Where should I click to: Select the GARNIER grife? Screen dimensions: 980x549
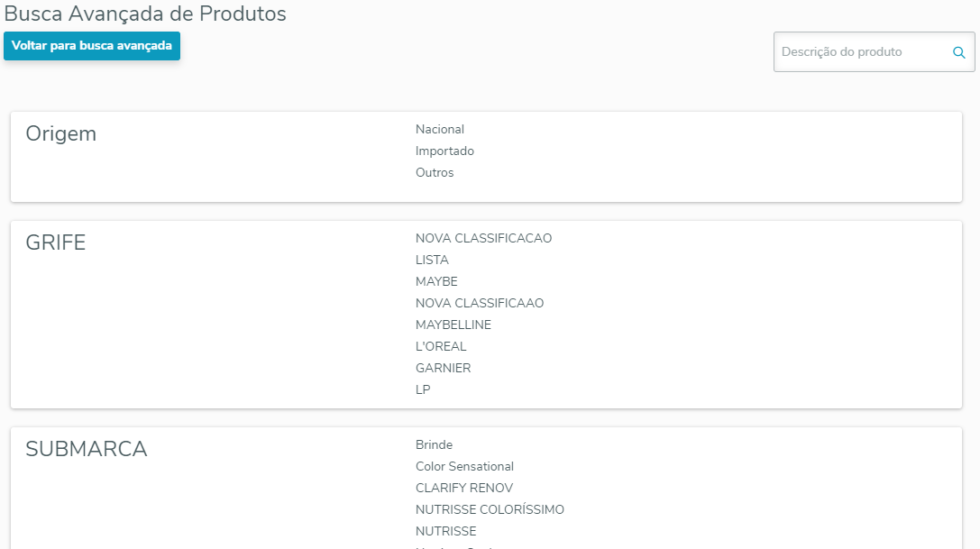pos(444,369)
